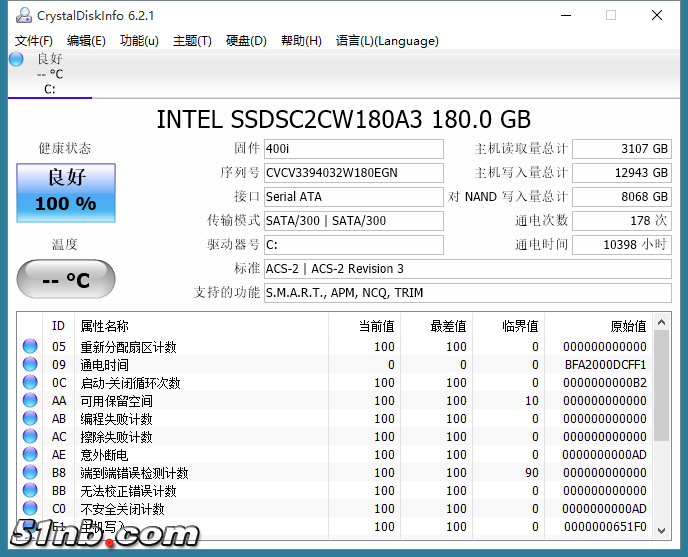Click the scroll up arrow of attribute list

click(662, 323)
